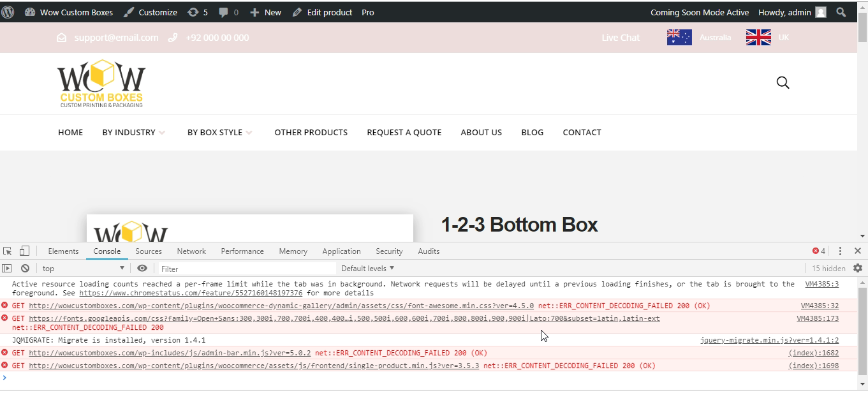868x393 pixels.
Task: Toggle the device toolbar icon
Action: click(x=24, y=251)
